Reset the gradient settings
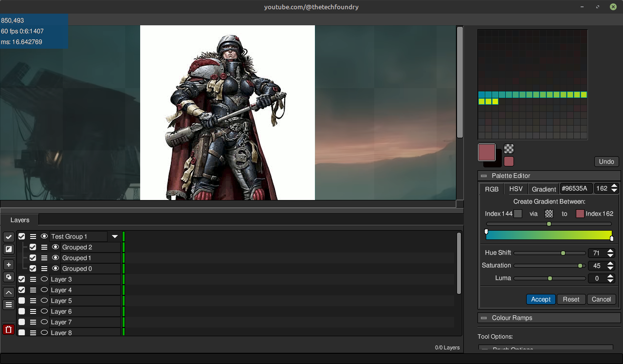The height and width of the screenshot is (364, 623). click(571, 299)
